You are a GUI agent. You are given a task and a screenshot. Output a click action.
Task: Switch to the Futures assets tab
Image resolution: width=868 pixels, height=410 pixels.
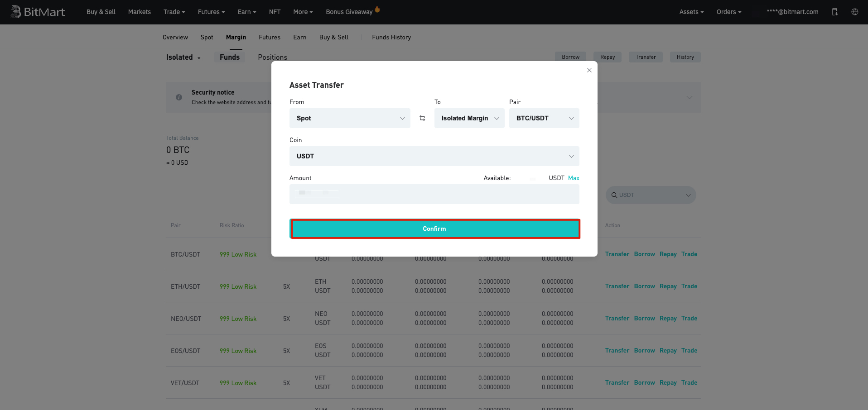pyautogui.click(x=270, y=37)
